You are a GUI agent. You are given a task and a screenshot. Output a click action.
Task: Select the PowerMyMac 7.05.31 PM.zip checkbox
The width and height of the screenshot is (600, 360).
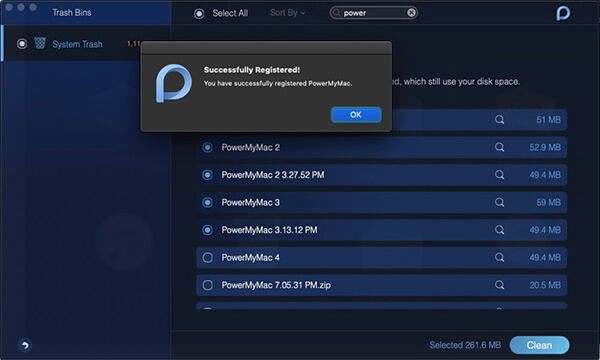[207, 285]
